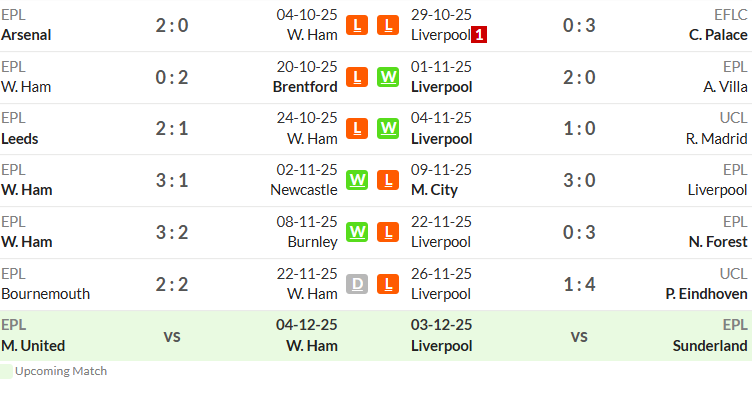Open the Liverpool 0:3 C. Palace score
752x402 pixels.
pyautogui.click(x=579, y=25)
